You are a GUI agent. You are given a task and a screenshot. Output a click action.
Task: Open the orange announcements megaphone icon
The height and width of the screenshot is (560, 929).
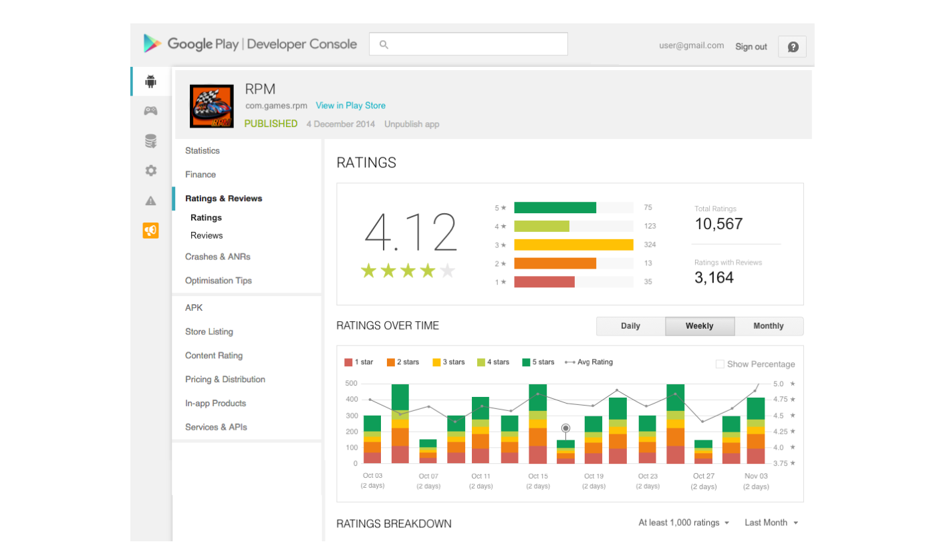(150, 231)
